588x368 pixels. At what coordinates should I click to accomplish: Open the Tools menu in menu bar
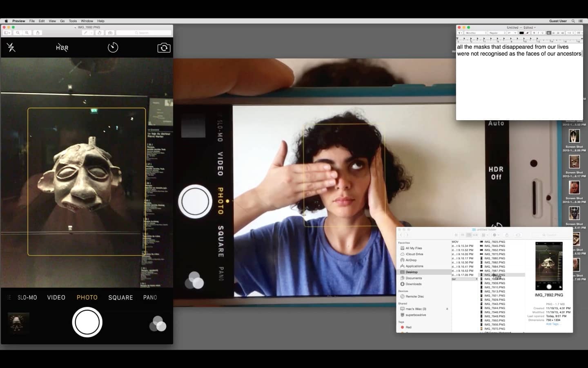[x=73, y=21]
